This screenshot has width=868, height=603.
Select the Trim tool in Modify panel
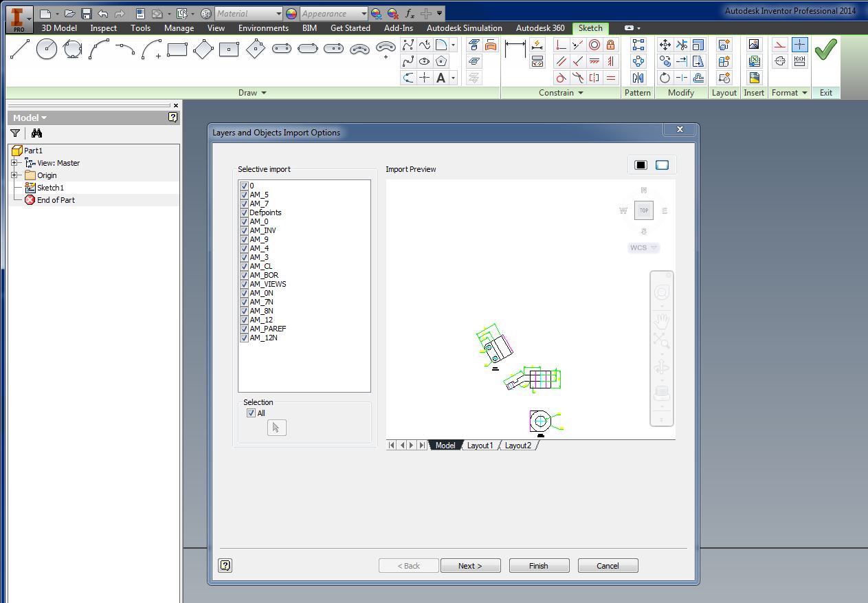682,45
